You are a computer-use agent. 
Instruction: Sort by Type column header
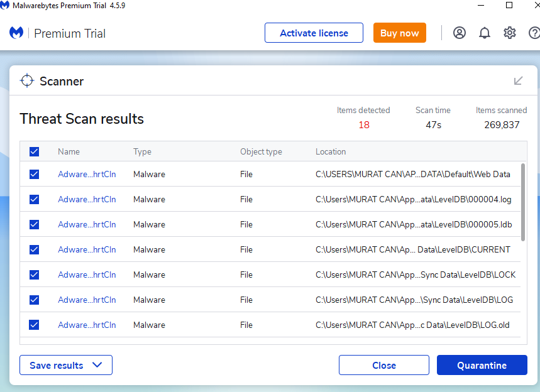142,152
